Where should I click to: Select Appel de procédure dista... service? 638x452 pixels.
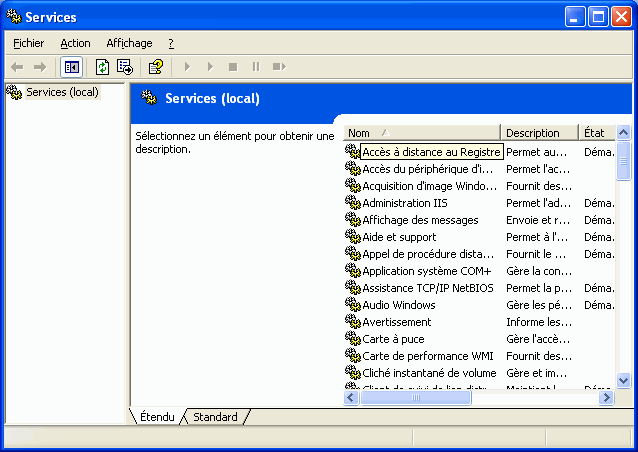point(428,254)
